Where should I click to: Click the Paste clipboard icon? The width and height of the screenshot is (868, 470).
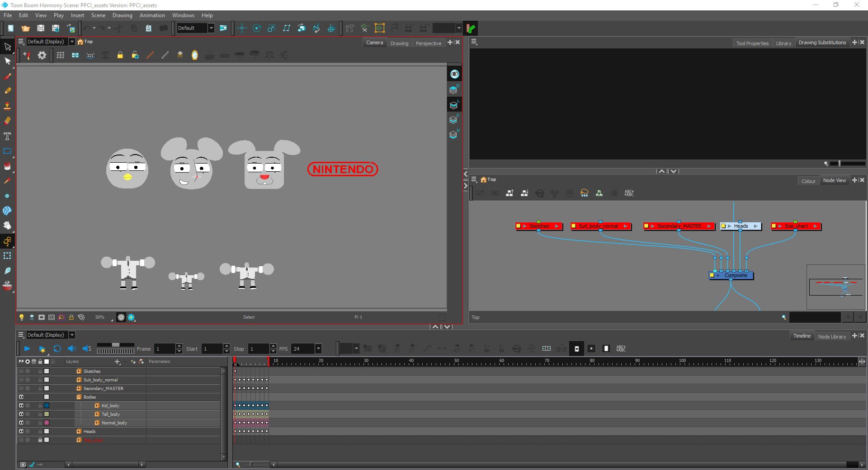tap(148, 28)
